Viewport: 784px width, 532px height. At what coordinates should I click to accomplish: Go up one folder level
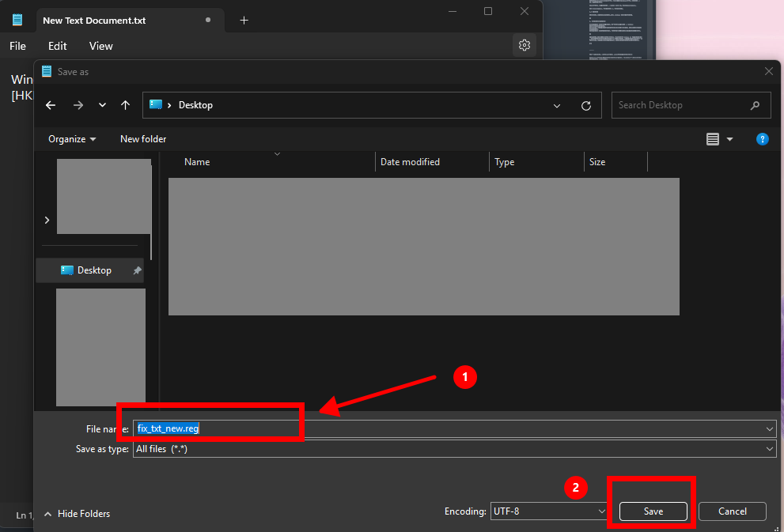coord(125,105)
